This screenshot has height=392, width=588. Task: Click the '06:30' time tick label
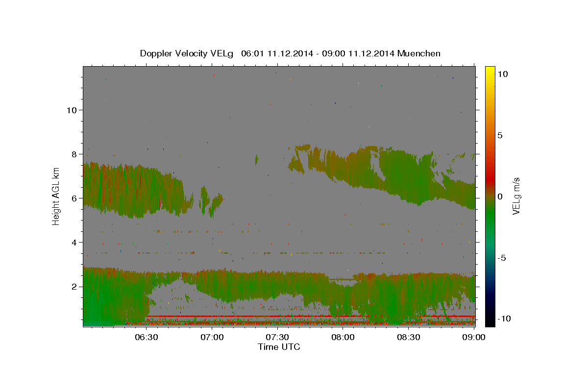[x=146, y=337]
